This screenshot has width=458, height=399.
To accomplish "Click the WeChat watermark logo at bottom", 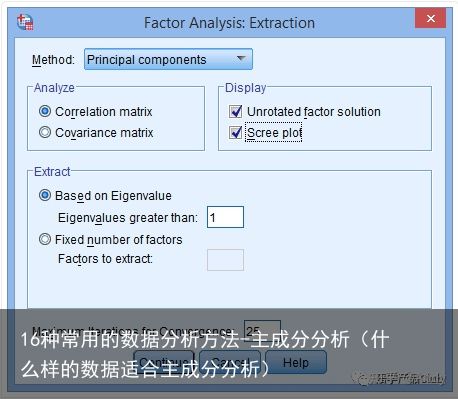I will click(x=359, y=378).
